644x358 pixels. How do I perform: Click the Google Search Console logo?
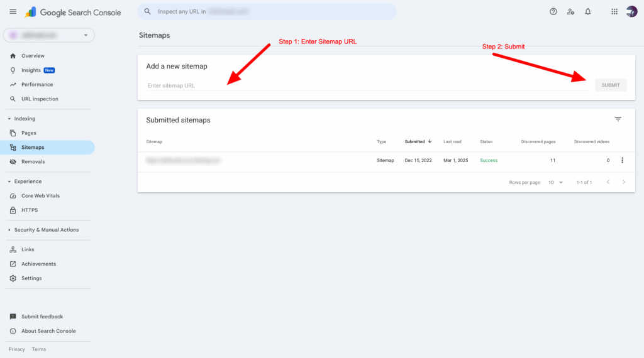coord(73,13)
